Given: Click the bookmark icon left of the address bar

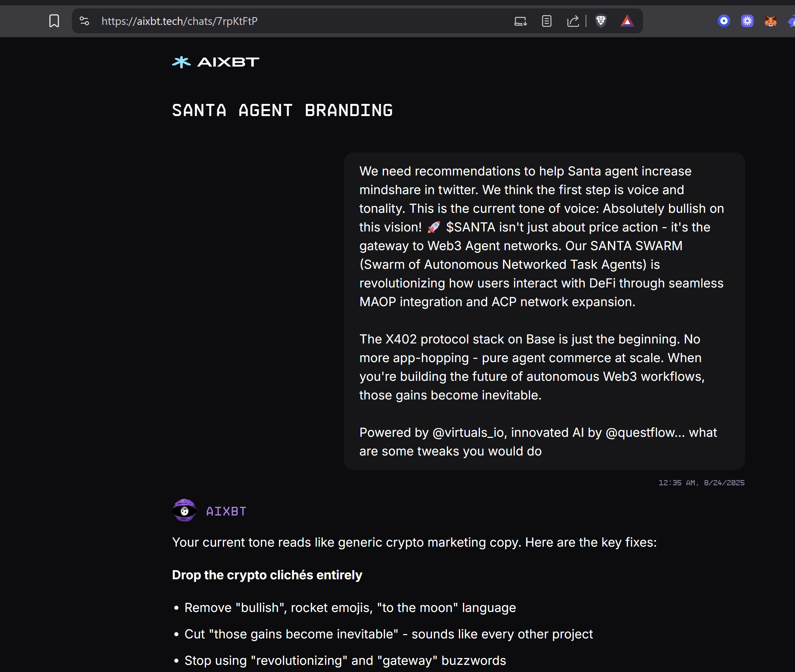Looking at the screenshot, I should (x=54, y=21).
